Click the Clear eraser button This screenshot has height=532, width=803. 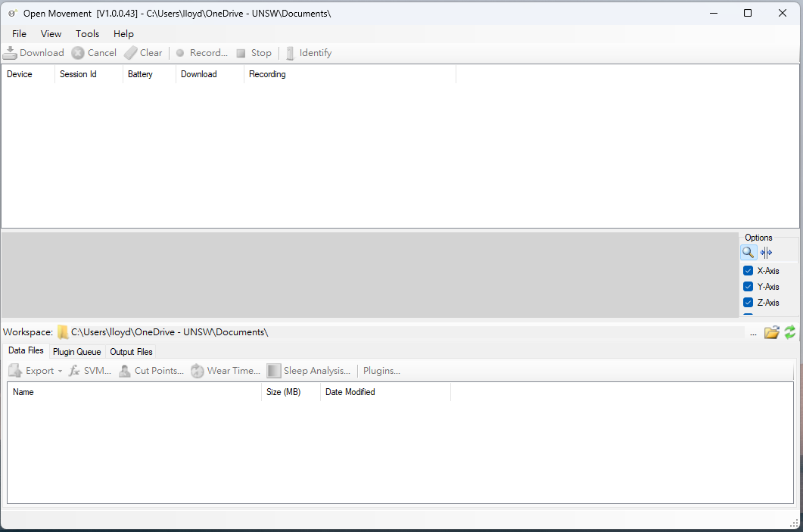143,53
